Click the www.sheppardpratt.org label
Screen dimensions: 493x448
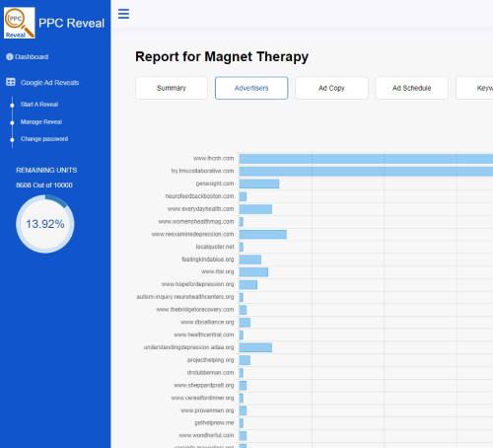coord(204,385)
